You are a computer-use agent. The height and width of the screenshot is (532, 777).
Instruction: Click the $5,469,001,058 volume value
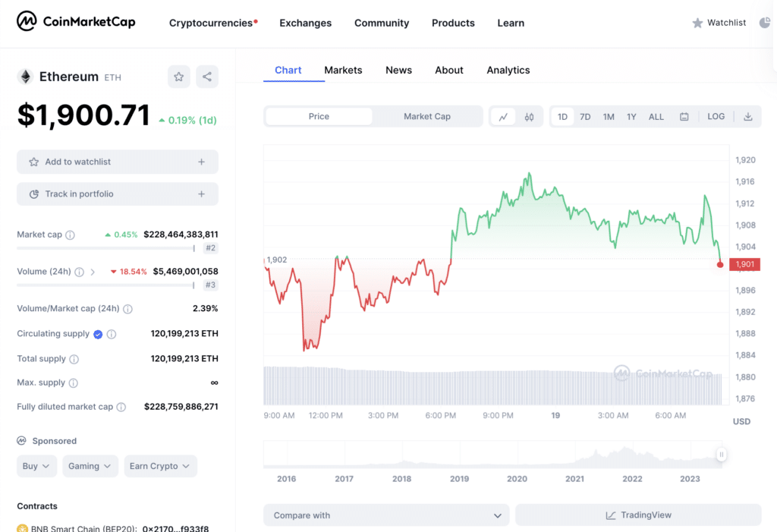tap(185, 271)
